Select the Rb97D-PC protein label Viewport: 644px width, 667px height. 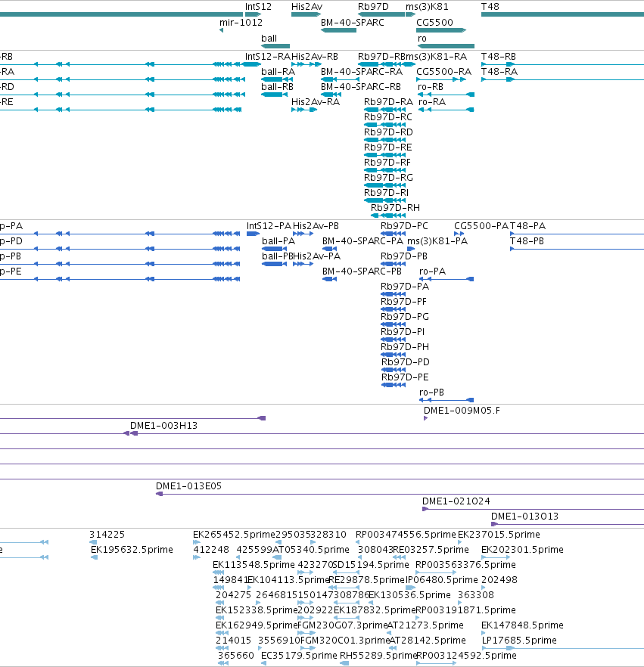coord(404,226)
